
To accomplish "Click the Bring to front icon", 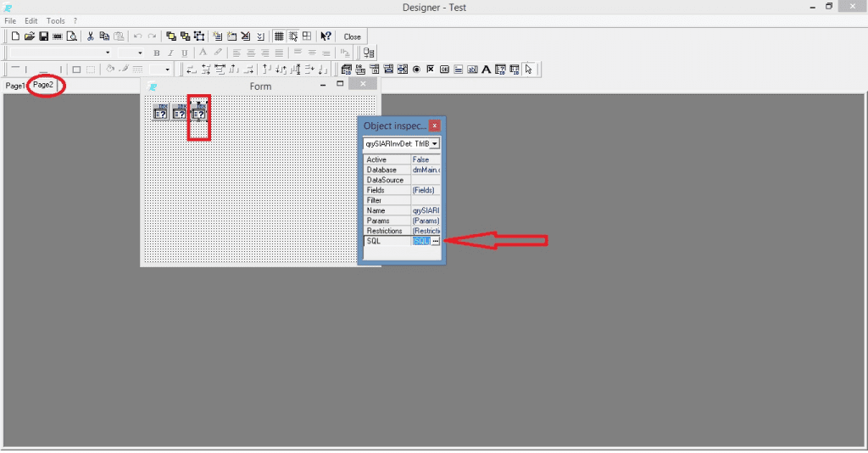I will pos(171,36).
